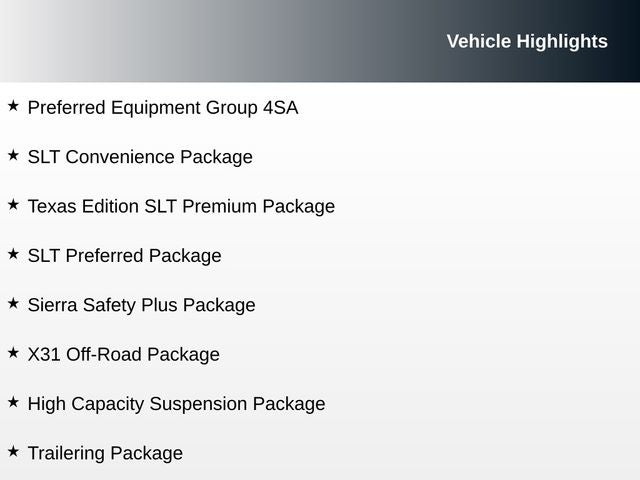Click the star beside Preferred Equipment Group 4SA

pos(13,105)
